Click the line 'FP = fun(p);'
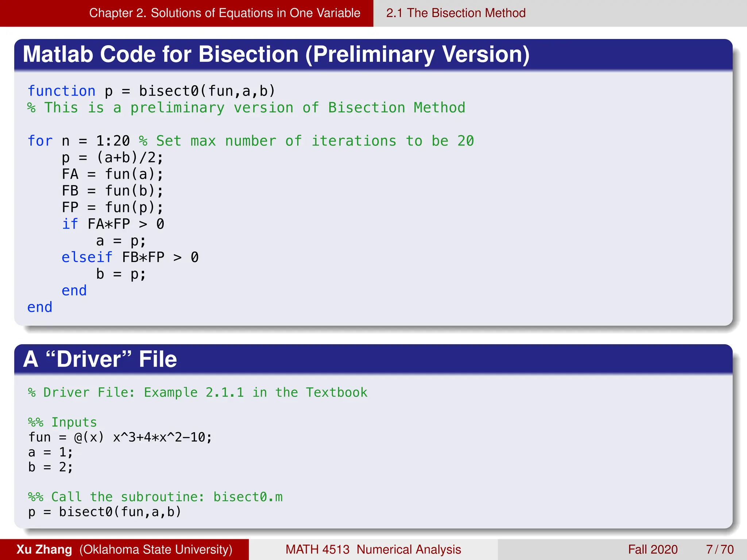Viewport: 747px width, 560px height. (113, 207)
